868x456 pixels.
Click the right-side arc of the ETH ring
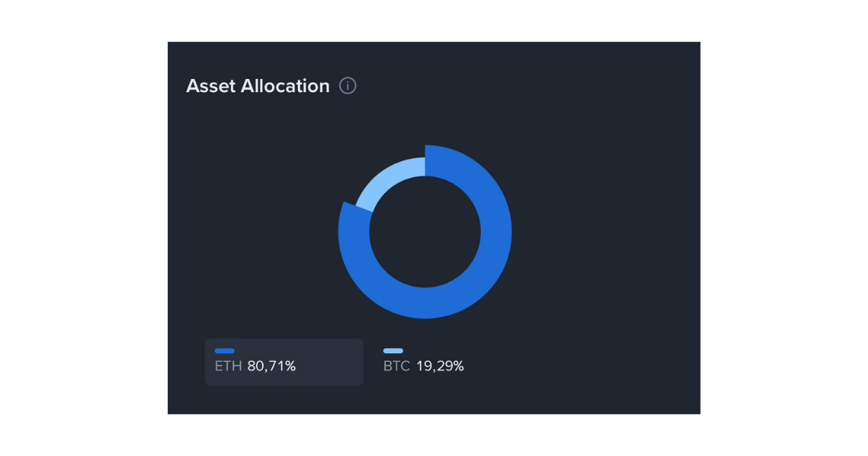tap(496, 232)
